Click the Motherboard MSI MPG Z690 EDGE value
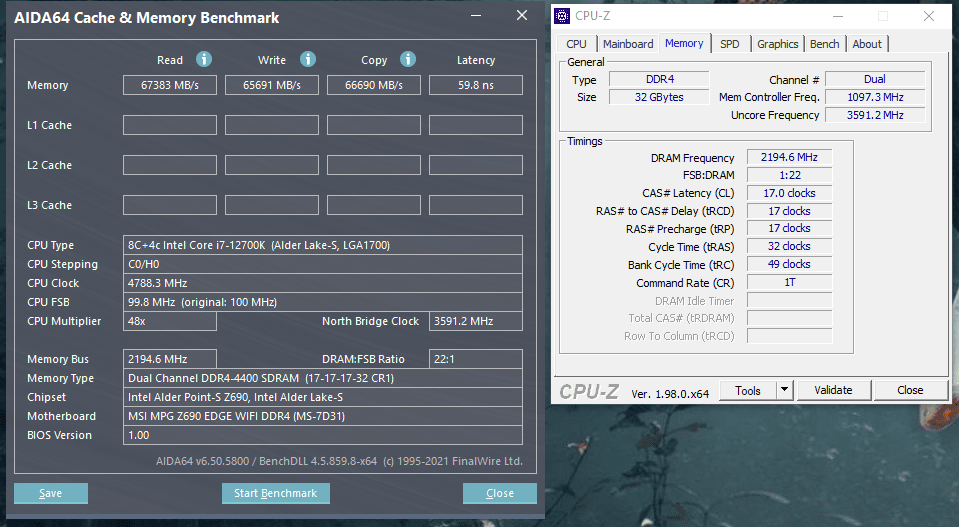 [323, 416]
